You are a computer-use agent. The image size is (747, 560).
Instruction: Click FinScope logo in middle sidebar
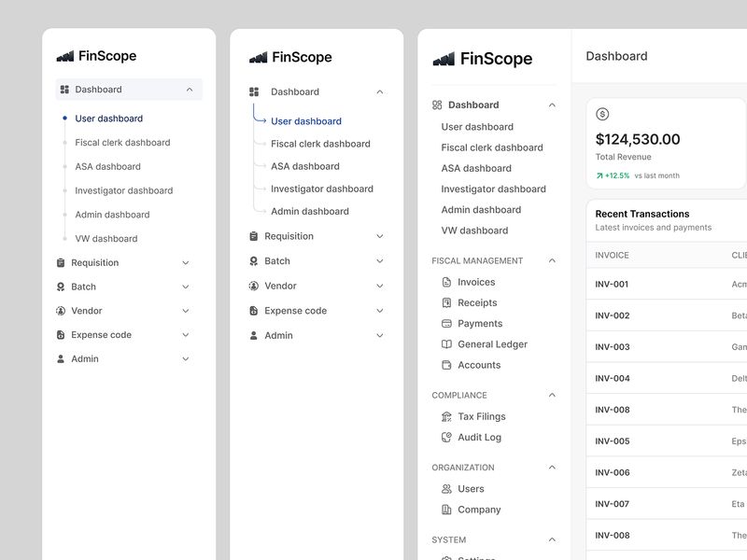tap(290, 57)
